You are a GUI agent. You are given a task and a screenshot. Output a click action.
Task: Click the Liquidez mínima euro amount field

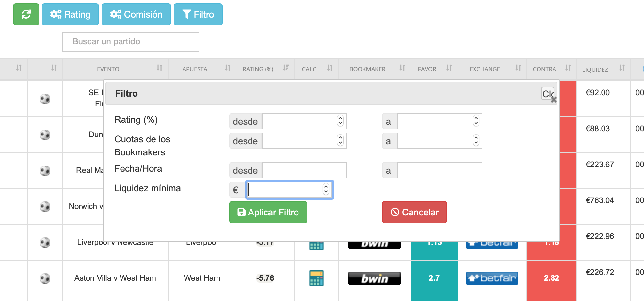tap(284, 190)
